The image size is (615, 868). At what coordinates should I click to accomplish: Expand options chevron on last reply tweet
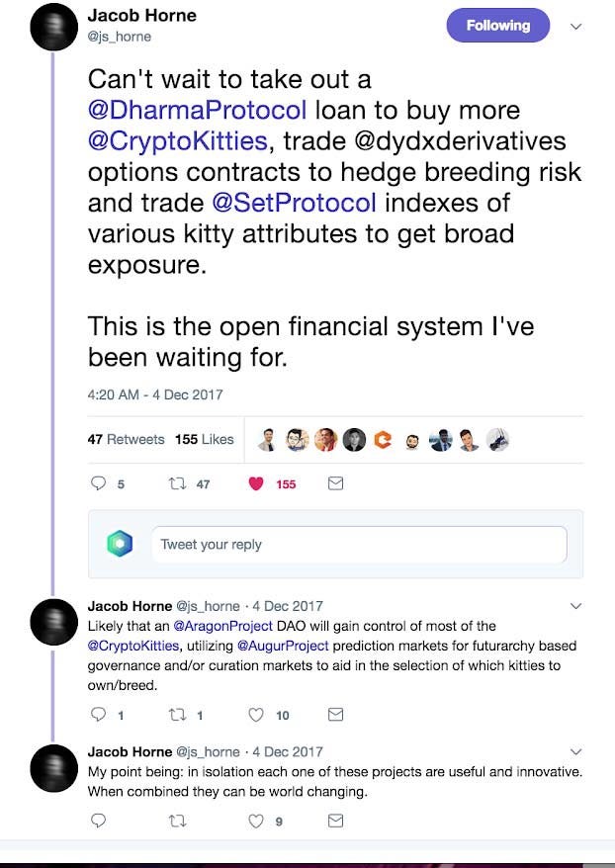click(575, 751)
